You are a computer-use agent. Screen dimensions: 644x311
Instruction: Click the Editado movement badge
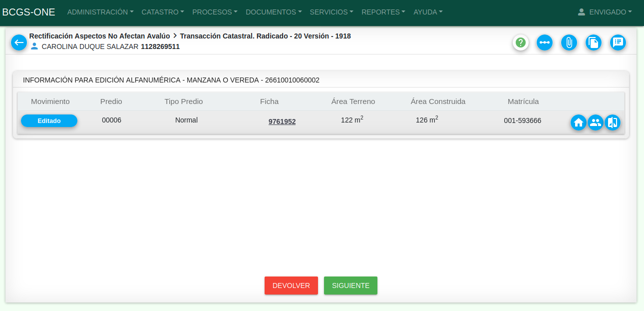tap(49, 120)
